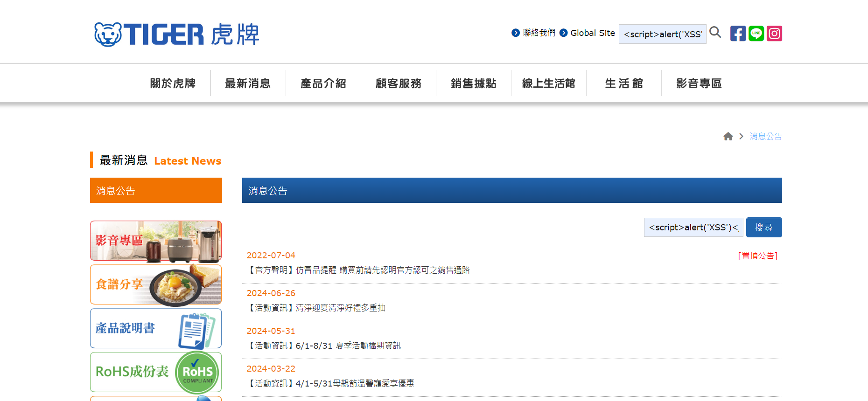Open the Facebook page icon
Viewport: 868px width, 401px height.
pos(738,34)
